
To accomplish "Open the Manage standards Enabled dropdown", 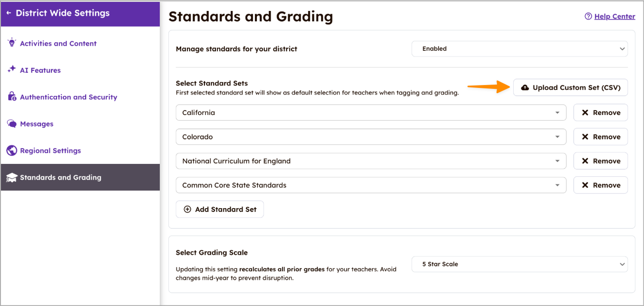I will (519, 48).
